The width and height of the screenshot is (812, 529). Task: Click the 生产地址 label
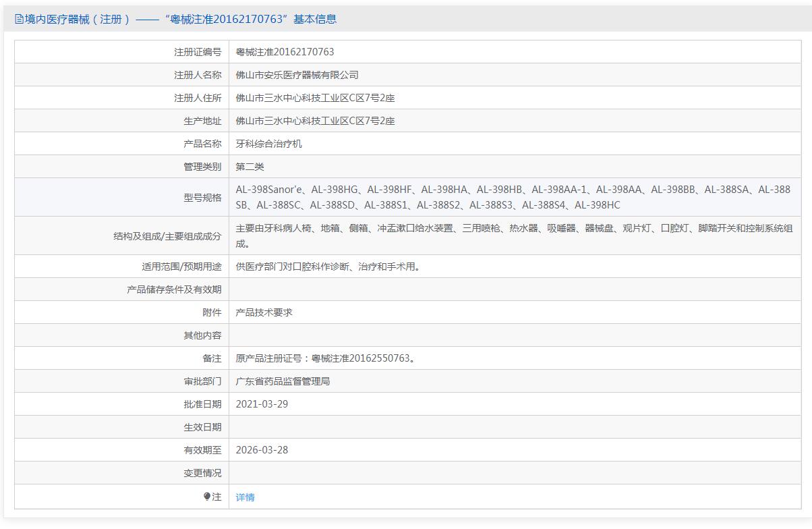(202, 121)
